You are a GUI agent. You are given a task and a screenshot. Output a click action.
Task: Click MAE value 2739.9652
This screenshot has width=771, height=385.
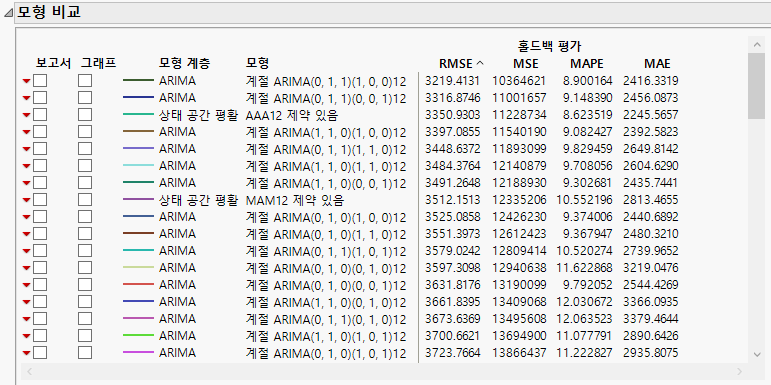pos(651,251)
